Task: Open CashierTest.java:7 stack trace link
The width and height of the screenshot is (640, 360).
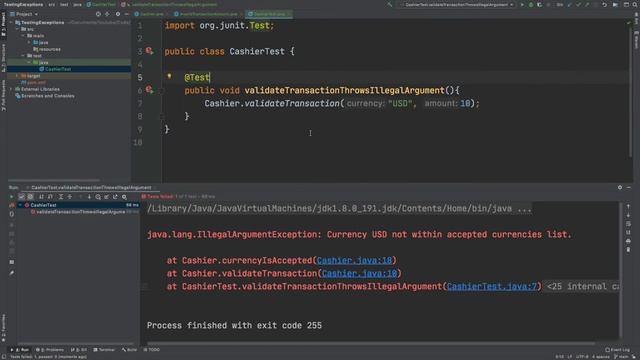Action: pyautogui.click(x=492, y=287)
